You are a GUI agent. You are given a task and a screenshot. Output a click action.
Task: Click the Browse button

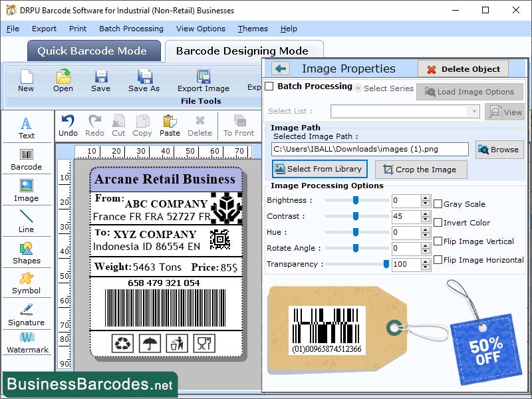click(x=499, y=150)
